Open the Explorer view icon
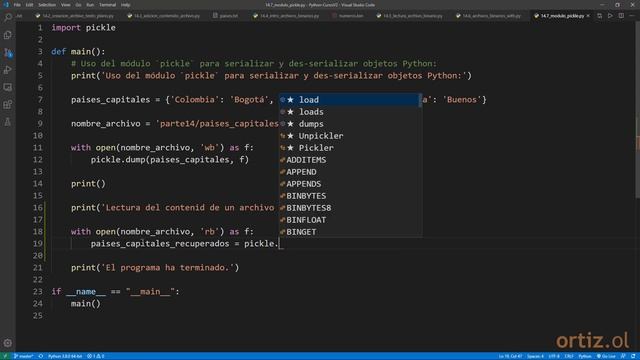 [8, 35]
